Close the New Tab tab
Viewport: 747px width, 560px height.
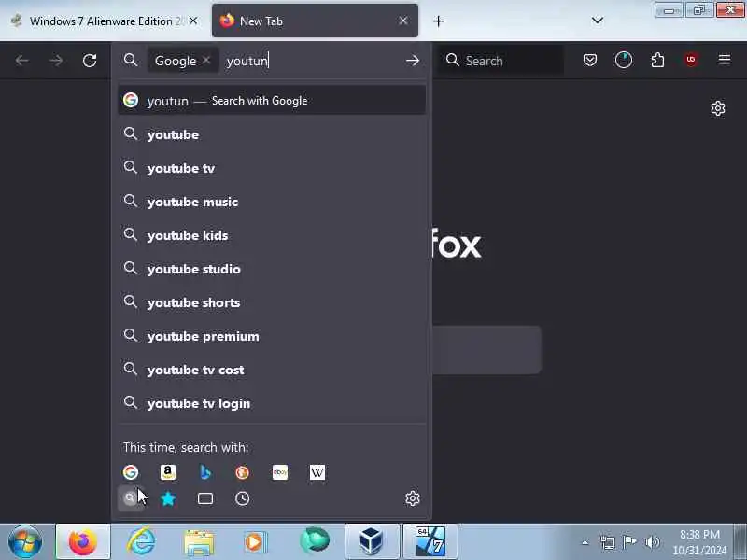(x=403, y=21)
